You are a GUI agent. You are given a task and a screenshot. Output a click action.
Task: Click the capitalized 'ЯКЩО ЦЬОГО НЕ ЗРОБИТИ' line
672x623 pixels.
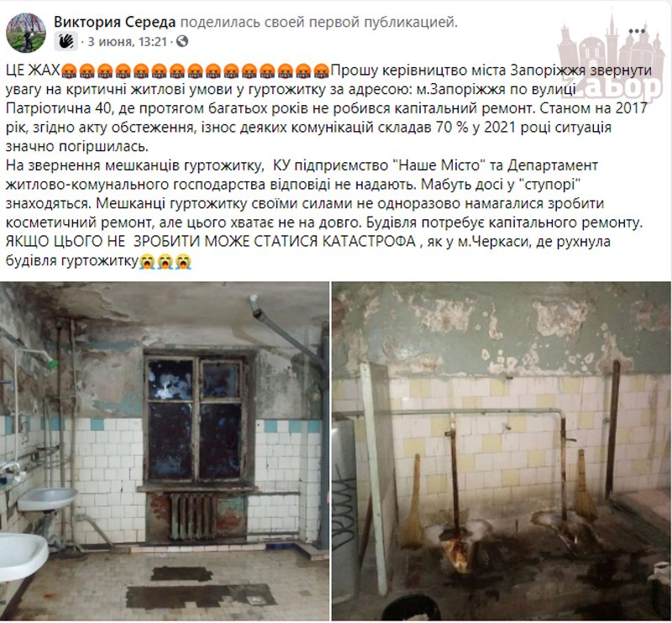(x=103, y=242)
